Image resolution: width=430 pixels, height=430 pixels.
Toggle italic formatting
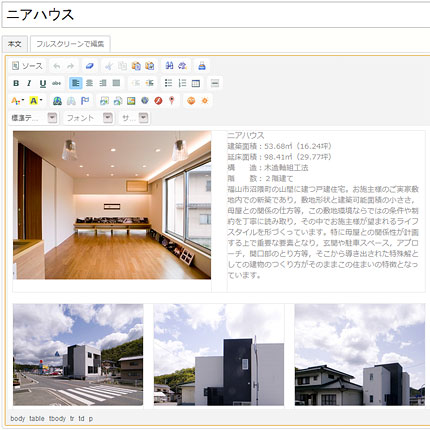29,83
